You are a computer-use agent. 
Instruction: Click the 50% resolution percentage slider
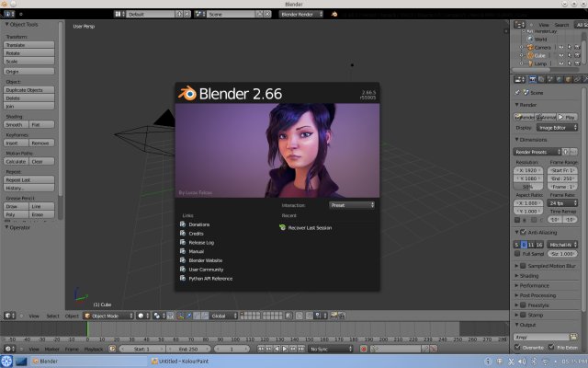[x=528, y=187]
